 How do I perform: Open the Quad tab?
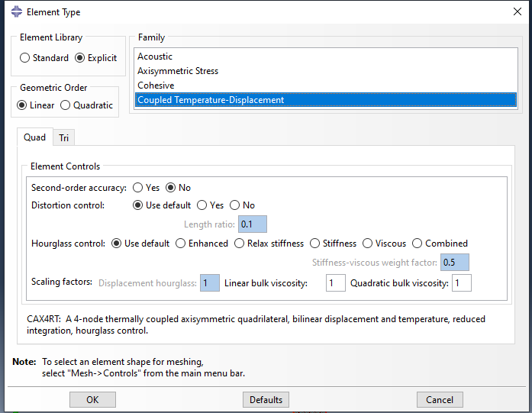pyautogui.click(x=34, y=137)
